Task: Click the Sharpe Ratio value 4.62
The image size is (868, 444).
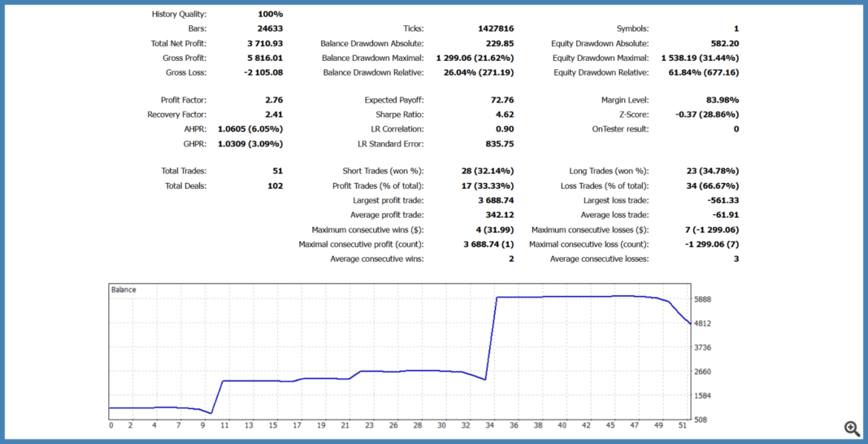Action: pos(504,115)
